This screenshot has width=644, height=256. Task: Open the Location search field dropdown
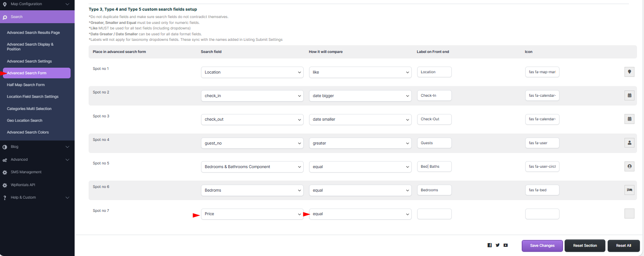252,72
